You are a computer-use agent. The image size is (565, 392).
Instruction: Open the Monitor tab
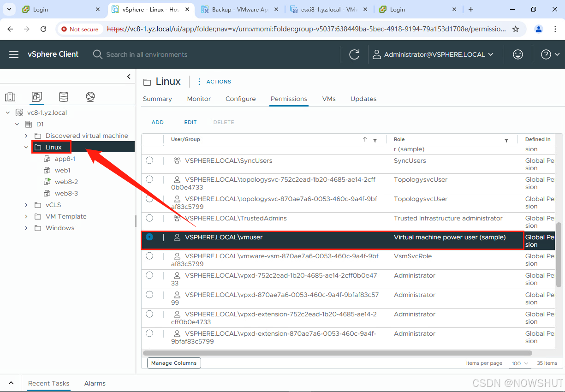[x=199, y=99]
